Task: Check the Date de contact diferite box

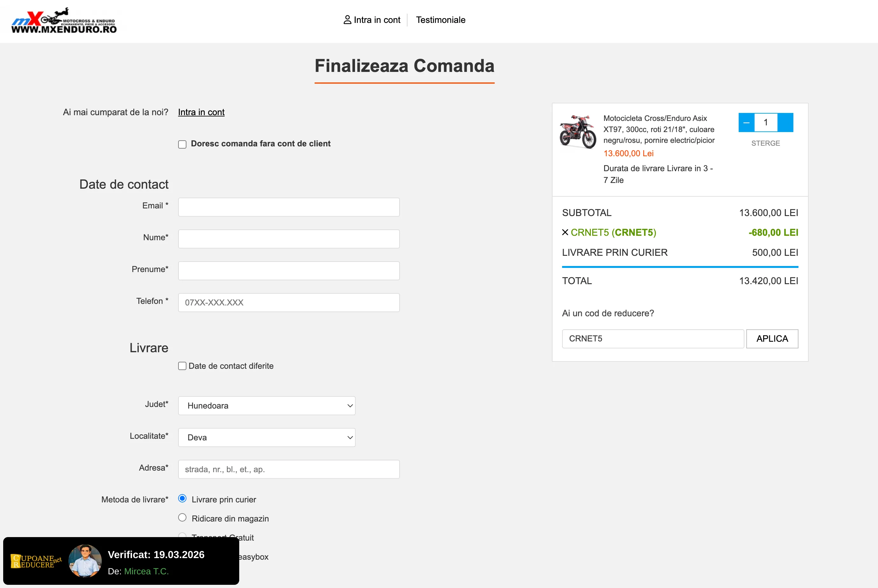Action: [x=182, y=366]
